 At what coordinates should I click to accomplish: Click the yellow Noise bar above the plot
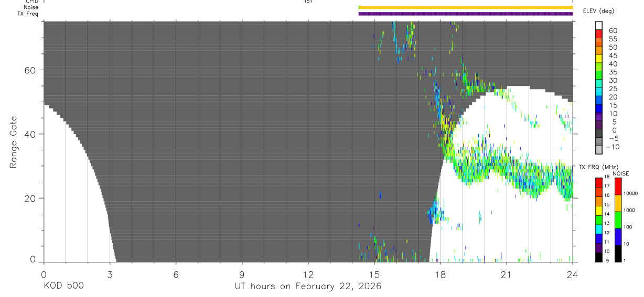[466, 7]
